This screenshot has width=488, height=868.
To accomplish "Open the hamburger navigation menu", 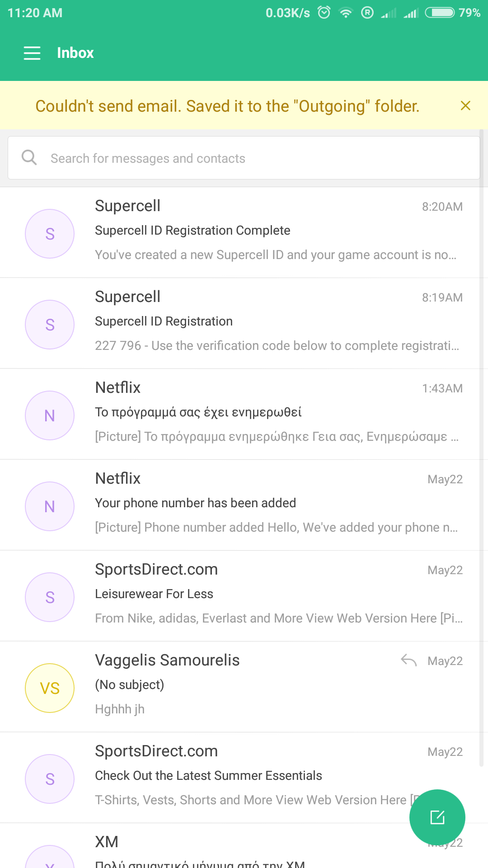I will [x=32, y=53].
